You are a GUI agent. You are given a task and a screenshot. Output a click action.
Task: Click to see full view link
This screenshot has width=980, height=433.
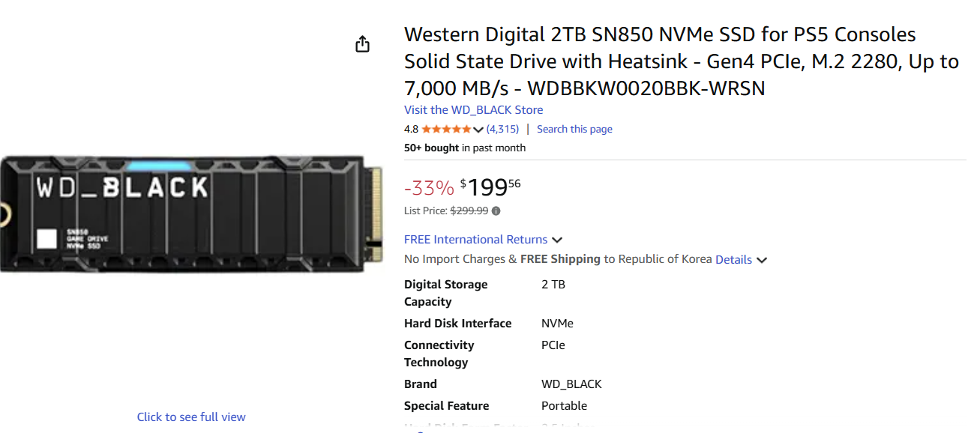(x=191, y=417)
